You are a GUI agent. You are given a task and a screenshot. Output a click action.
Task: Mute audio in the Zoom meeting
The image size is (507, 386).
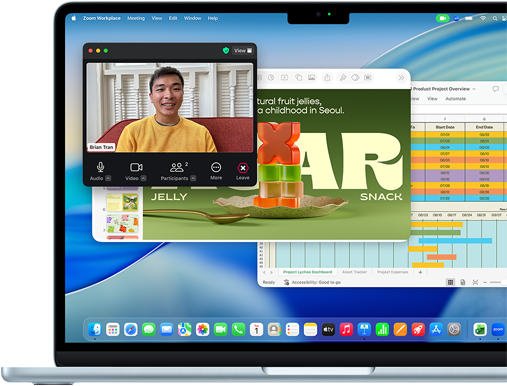(x=100, y=167)
